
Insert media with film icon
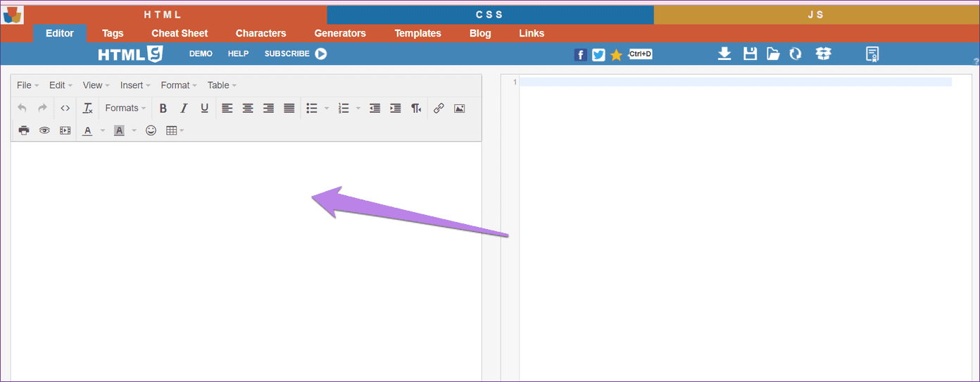(x=65, y=130)
